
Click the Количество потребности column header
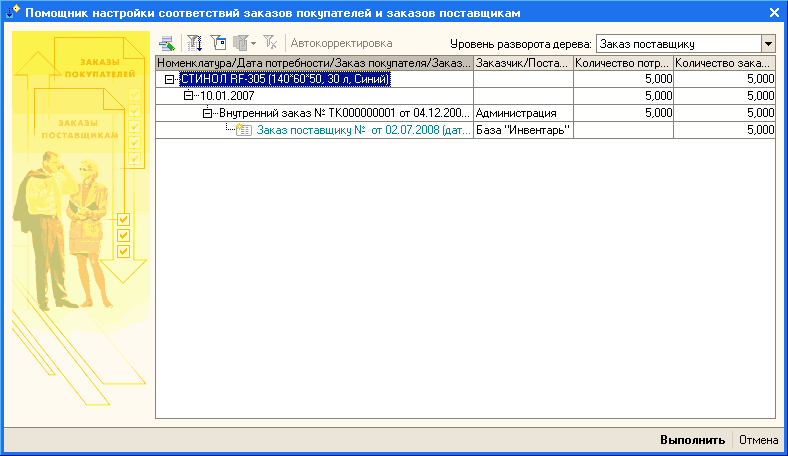(x=622, y=62)
